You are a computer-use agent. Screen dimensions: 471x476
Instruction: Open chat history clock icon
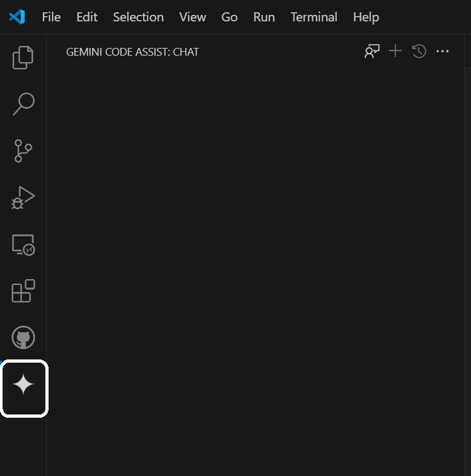point(419,51)
